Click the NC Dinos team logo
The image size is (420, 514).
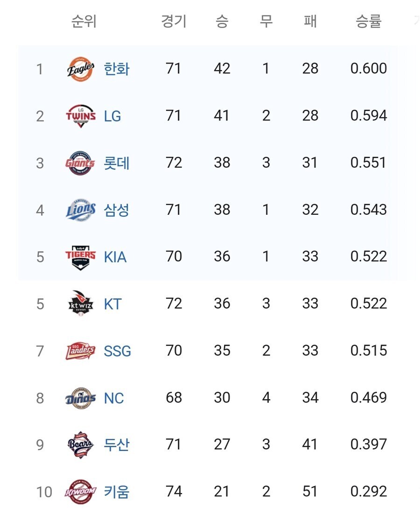coord(80,398)
